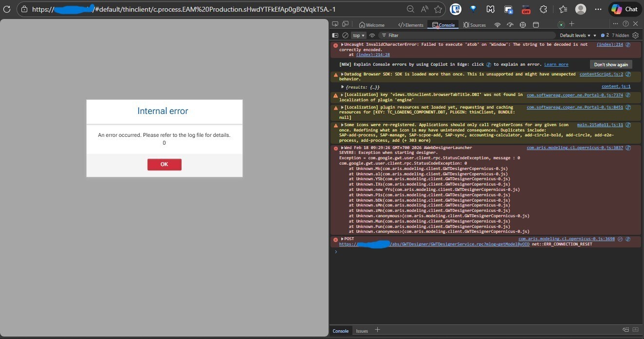Image resolution: width=644 pixels, height=339 pixels.
Task: Toggle the console sidebar panel
Action: pos(335,35)
